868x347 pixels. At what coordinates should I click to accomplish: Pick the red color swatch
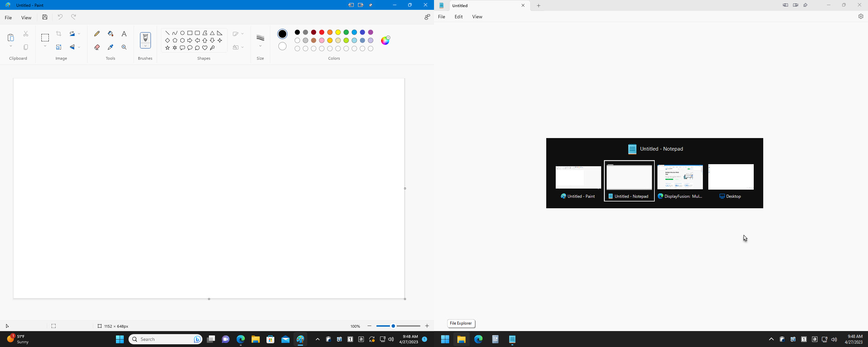322,32
